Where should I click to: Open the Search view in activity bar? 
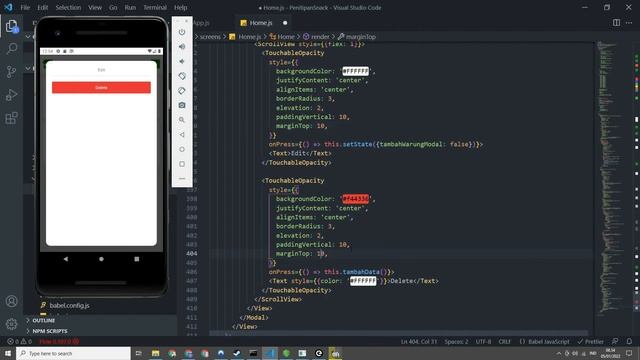(12, 49)
